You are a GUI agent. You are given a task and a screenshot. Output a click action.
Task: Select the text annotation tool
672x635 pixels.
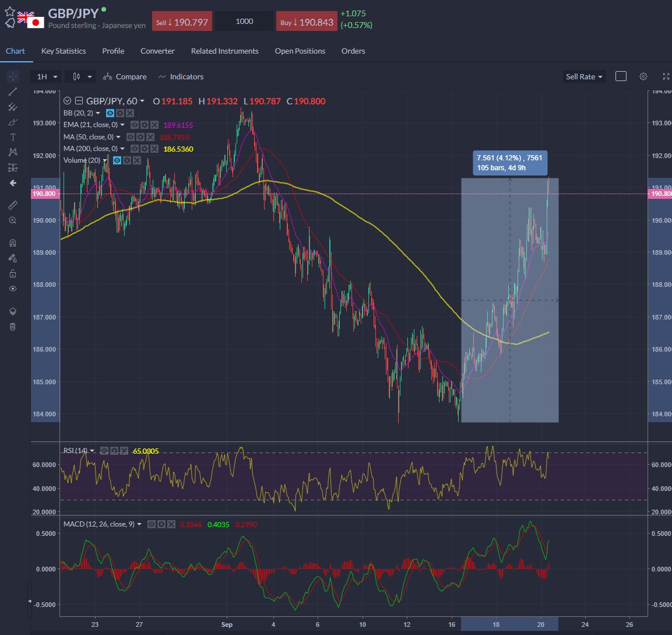[x=13, y=137]
